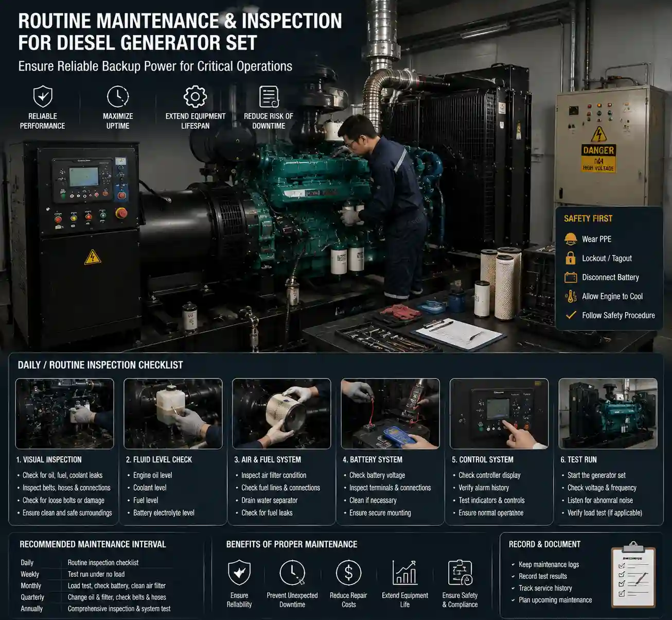Screen dimensions: 672x620
Task: Click 'Comprehensive inspection & system test'
Action: (119, 609)
